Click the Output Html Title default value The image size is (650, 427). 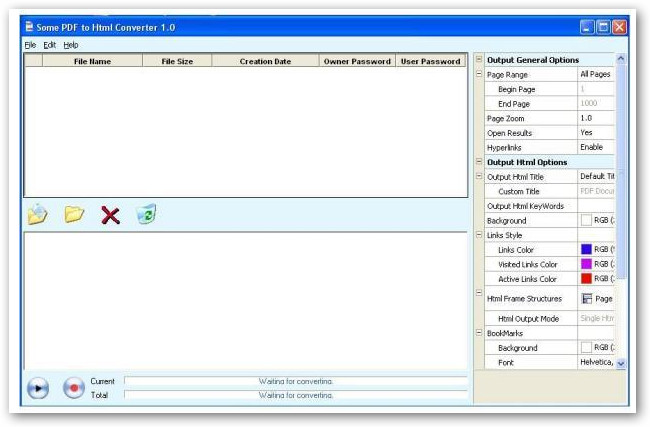[x=596, y=176]
